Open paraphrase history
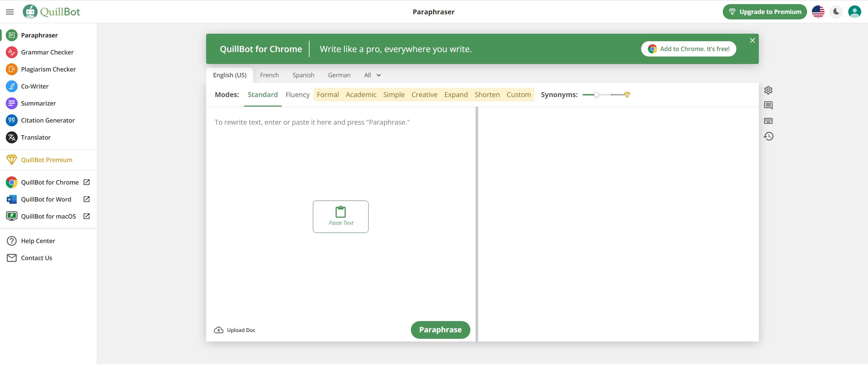868x365 pixels. point(768,137)
